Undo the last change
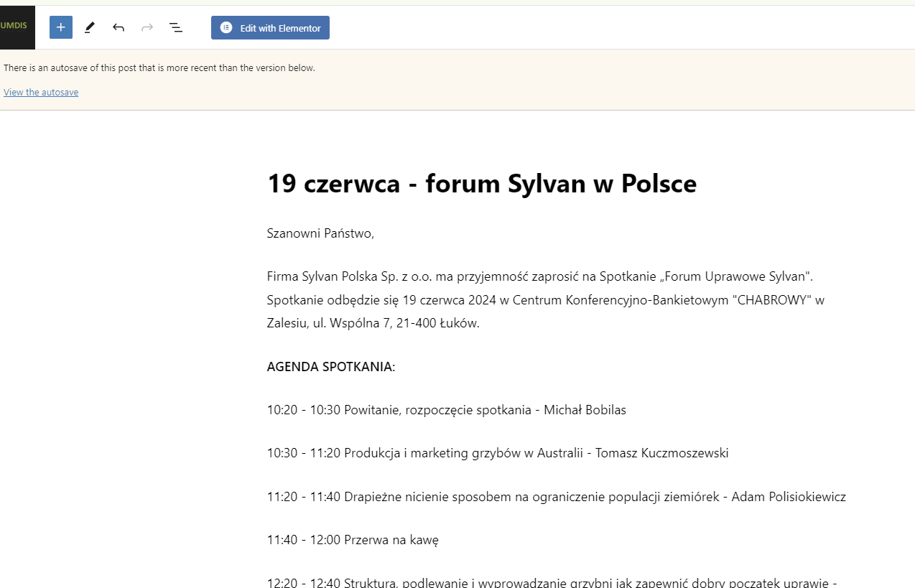 pyautogui.click(x=119, y=27)
